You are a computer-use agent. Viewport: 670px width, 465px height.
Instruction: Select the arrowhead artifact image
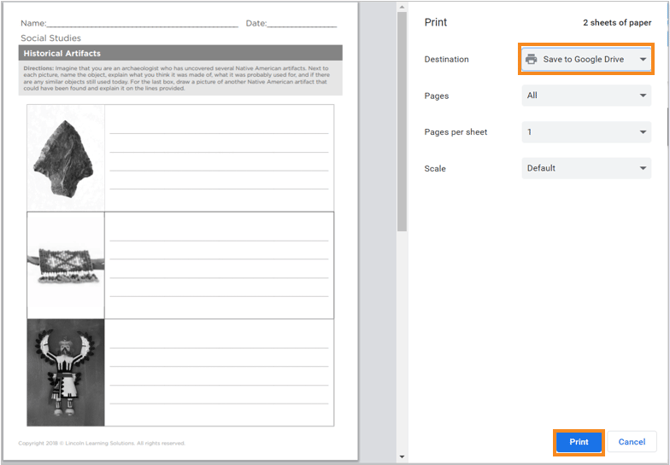tap(65, 156)
